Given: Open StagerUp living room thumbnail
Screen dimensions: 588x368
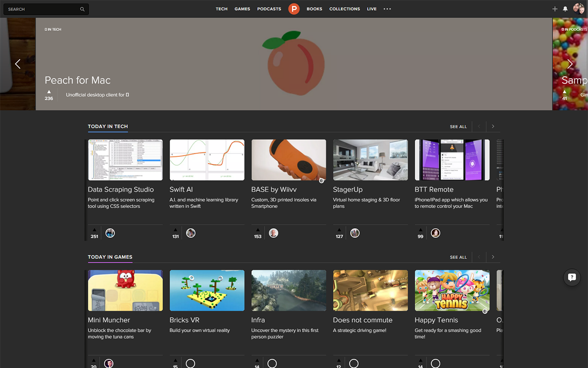Looking at the screenshot, I should coord(370,160).
